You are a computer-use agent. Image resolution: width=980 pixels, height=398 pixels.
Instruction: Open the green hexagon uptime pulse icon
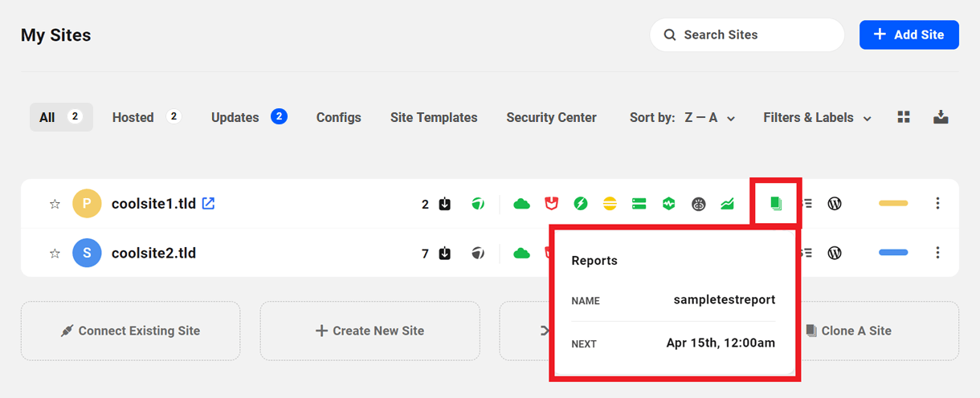click(668, 204)
